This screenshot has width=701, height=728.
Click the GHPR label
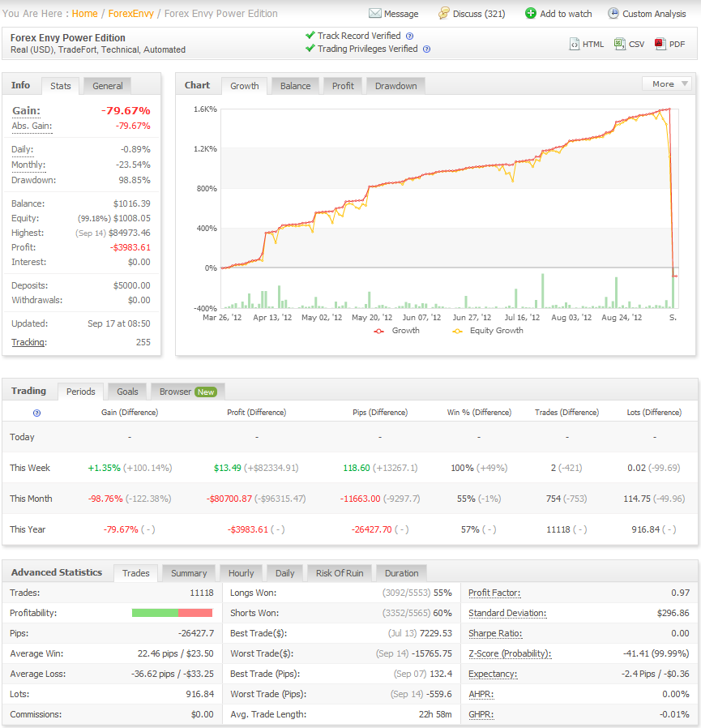481,714
